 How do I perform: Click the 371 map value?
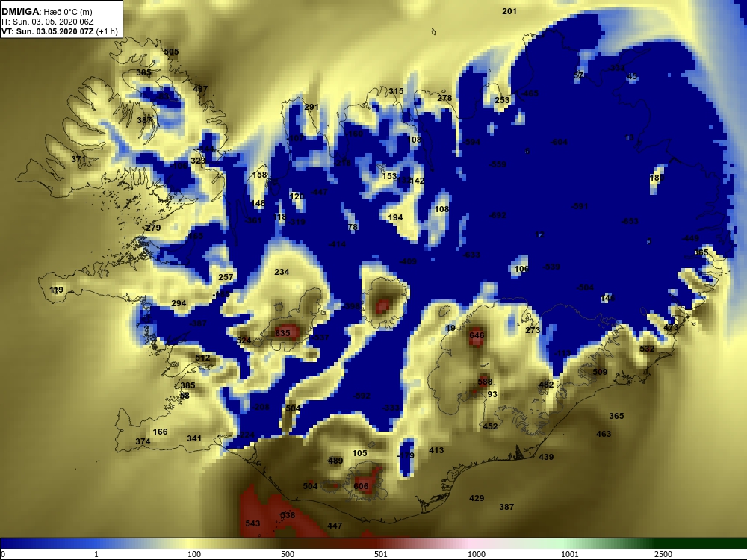click(78, 159)
